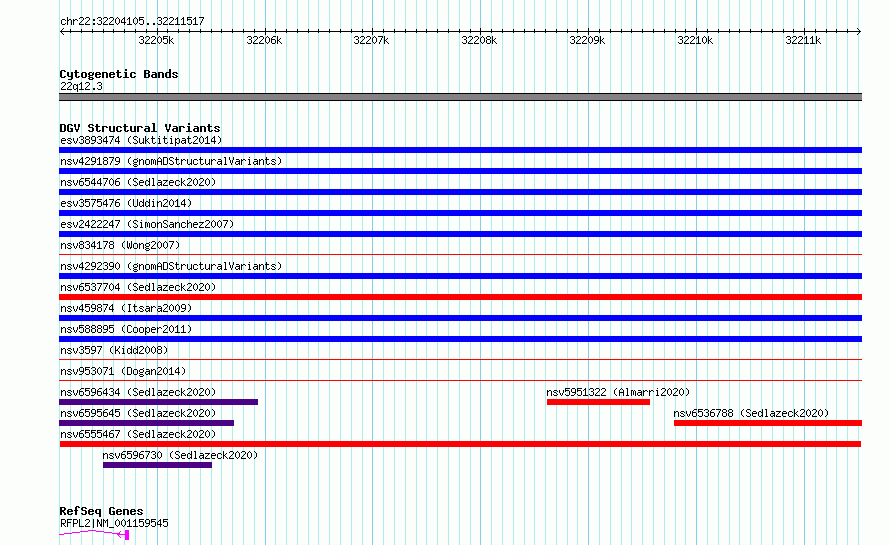890x545 pixels.
Task: Click the nsv834178 (Wong2007) label
Action: point(120,245)
